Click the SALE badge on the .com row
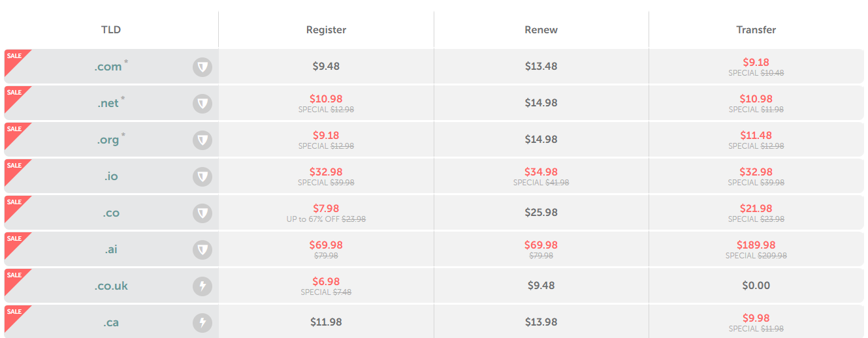The height and width of the screenshot is (338, 868). tap(15, 57)
